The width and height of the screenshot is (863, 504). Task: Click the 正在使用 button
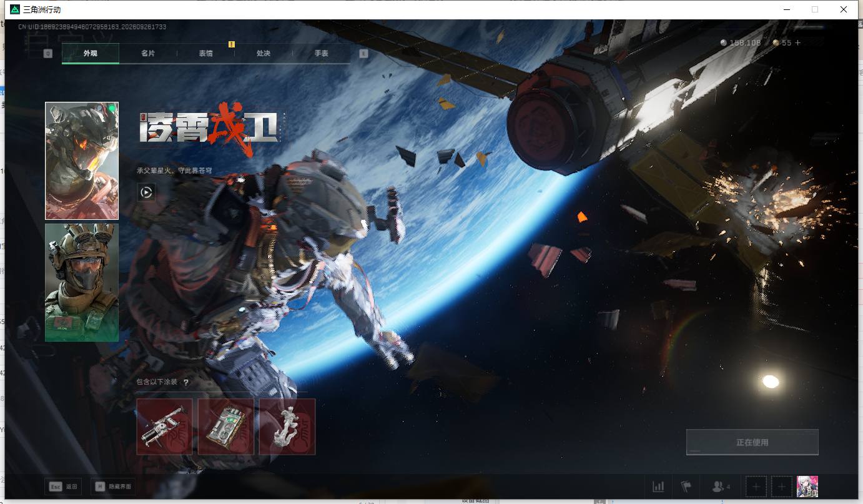pos(752,442)
